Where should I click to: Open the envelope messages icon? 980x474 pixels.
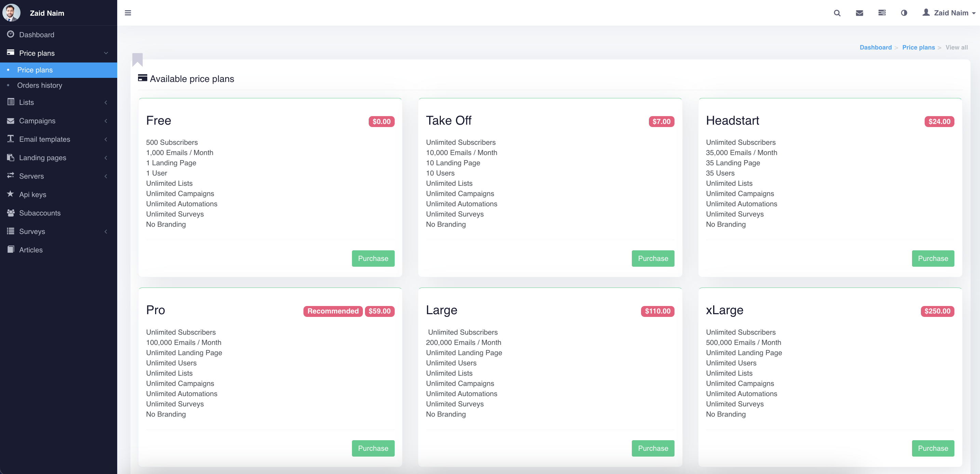(x=859, y=13)
